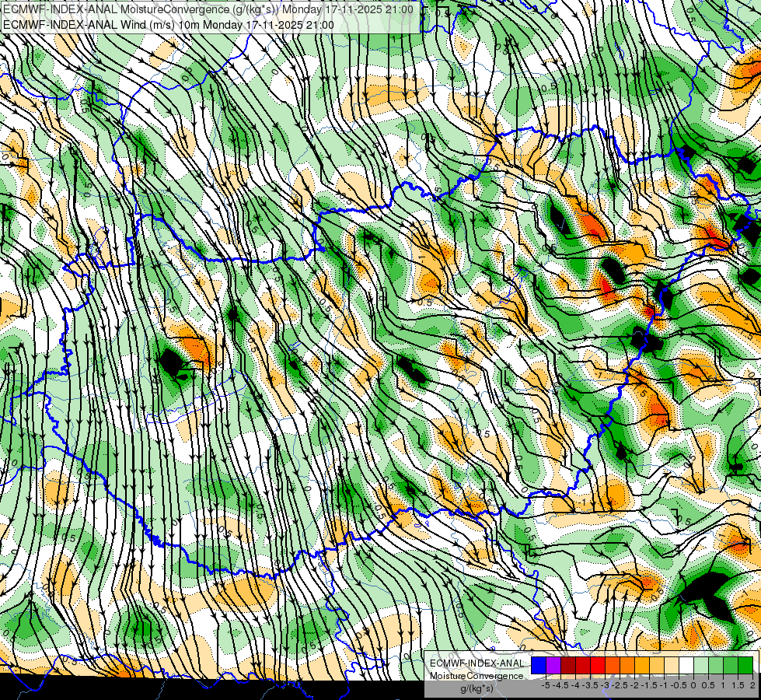The width and height of the screenshot is (761, 700).
Task: Click the legend tick value '1'
Action: pos(723,685)
